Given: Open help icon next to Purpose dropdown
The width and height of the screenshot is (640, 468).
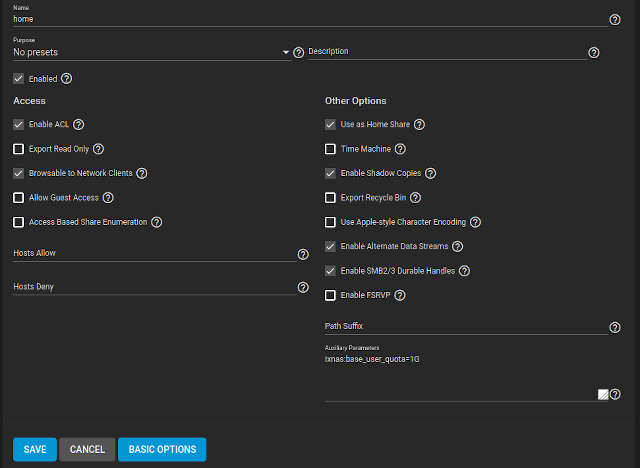Looking at the screenshot, I should pos(299,53).
